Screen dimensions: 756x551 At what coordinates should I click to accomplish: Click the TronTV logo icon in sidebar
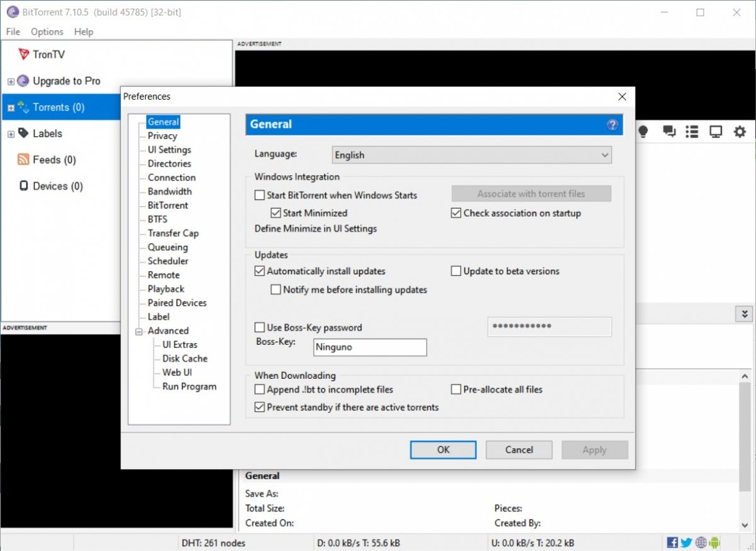tap(23, 54)
